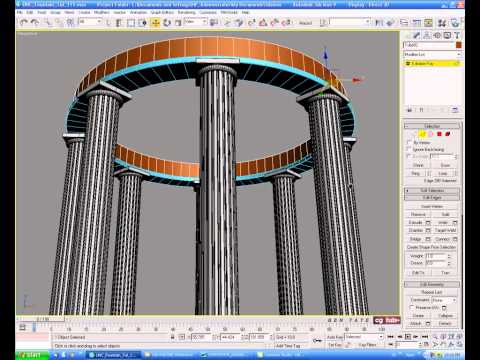Toggle the Preserve UVs checkbox
This screenshot has width=480, height=360.
[x=412, y=307]
